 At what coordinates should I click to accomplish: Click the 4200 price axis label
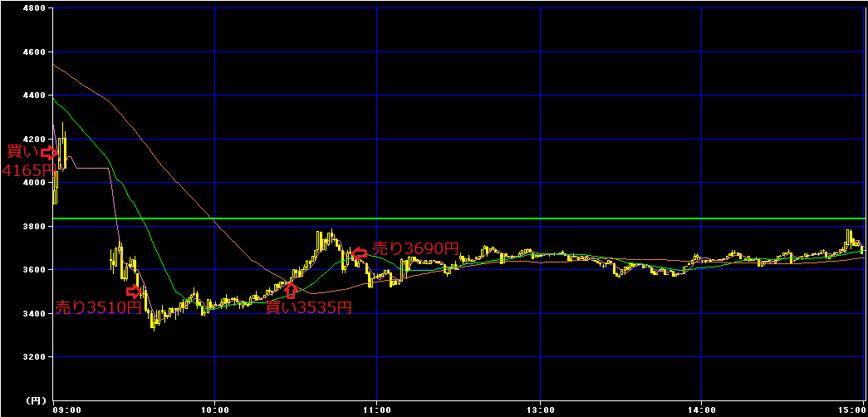tap(35, 140)
